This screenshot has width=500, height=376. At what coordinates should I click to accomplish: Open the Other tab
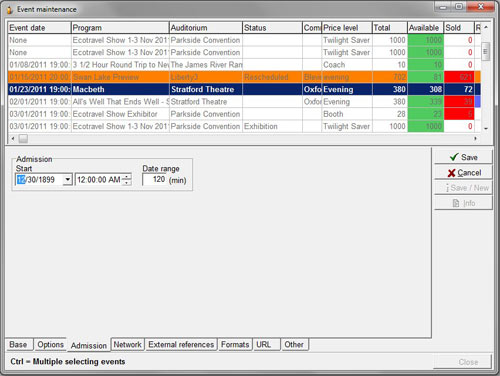click(x=294, y=345)
